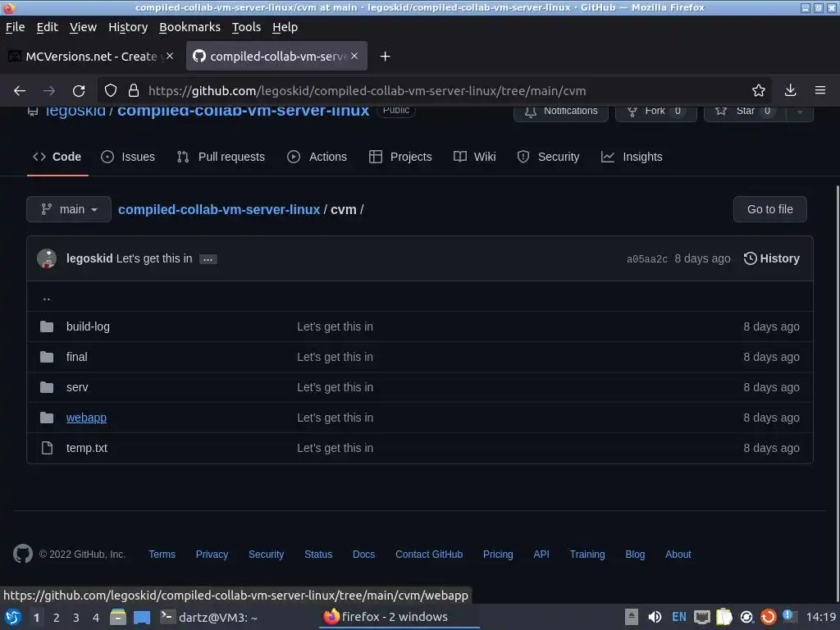Screen dimensions: 840x630
Task: Open the Status footer link
Action: pyautogui.click(x=318, y=555)
